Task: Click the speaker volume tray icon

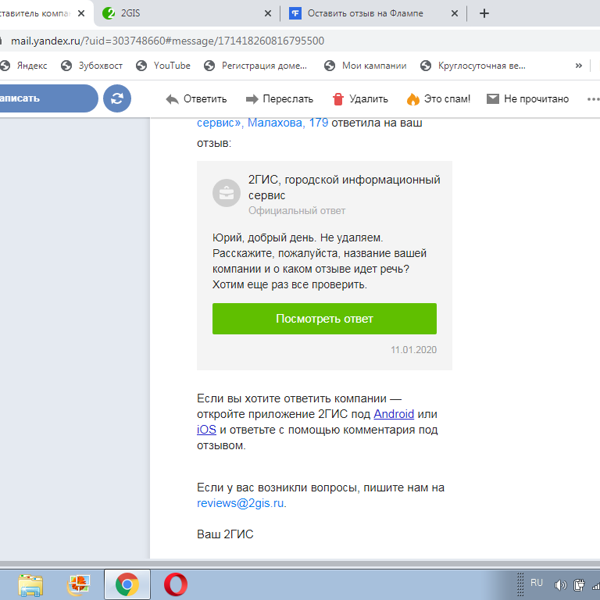Action: click(560, 585)
